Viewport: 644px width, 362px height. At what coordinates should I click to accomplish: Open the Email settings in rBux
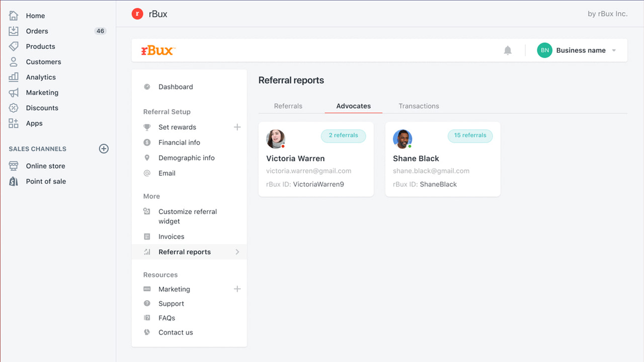pos(167,173)
